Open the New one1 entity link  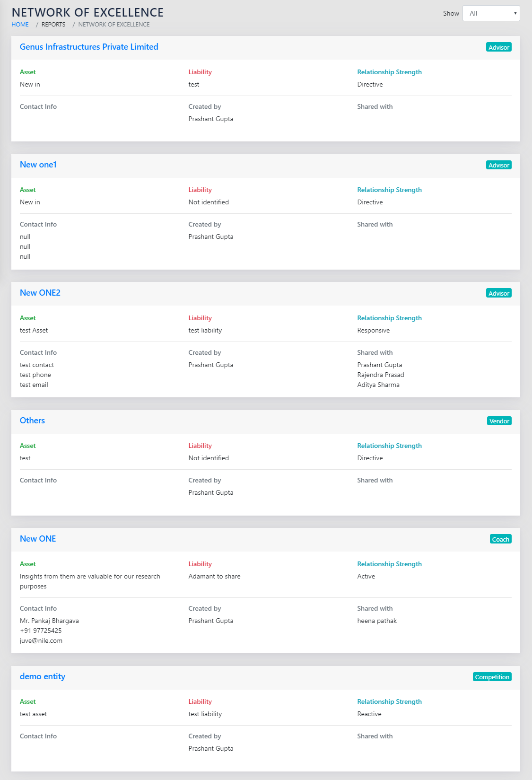[x=38, y=165]
